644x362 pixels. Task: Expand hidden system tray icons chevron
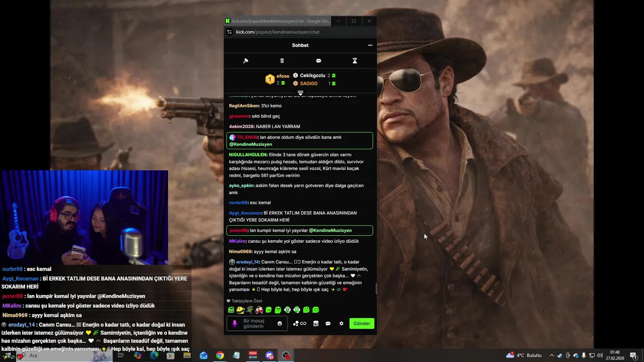tap(551, 355)
